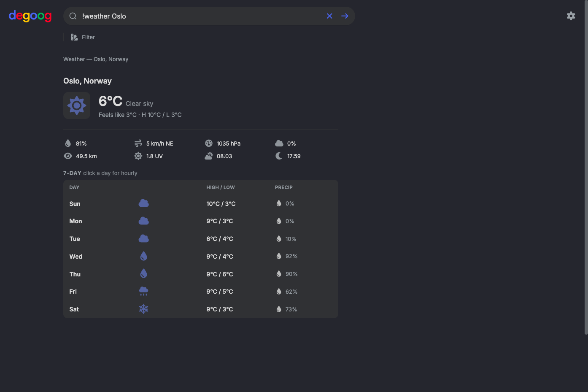Image resolution: width=588 pixels, height=392 pixels.
Task: Click the 92% precipitation value
Action: [291, 256]
